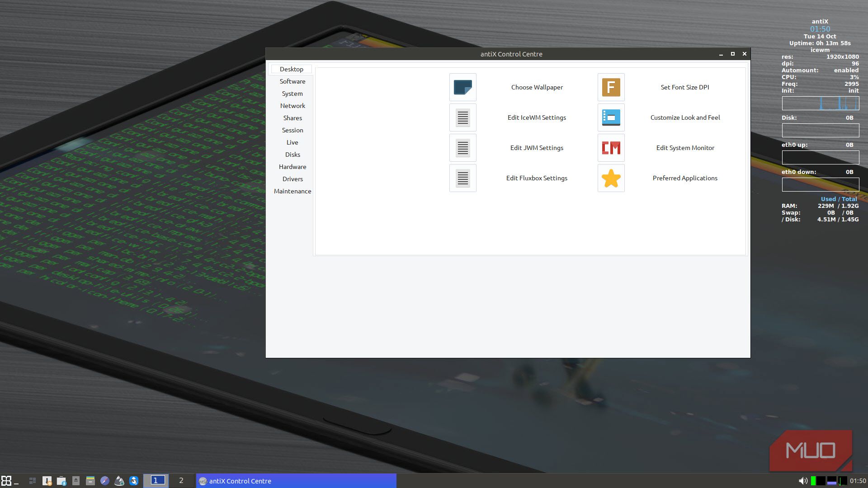Click the "Set Font Size DPI" label
The image size is (868, 488).
685,87
